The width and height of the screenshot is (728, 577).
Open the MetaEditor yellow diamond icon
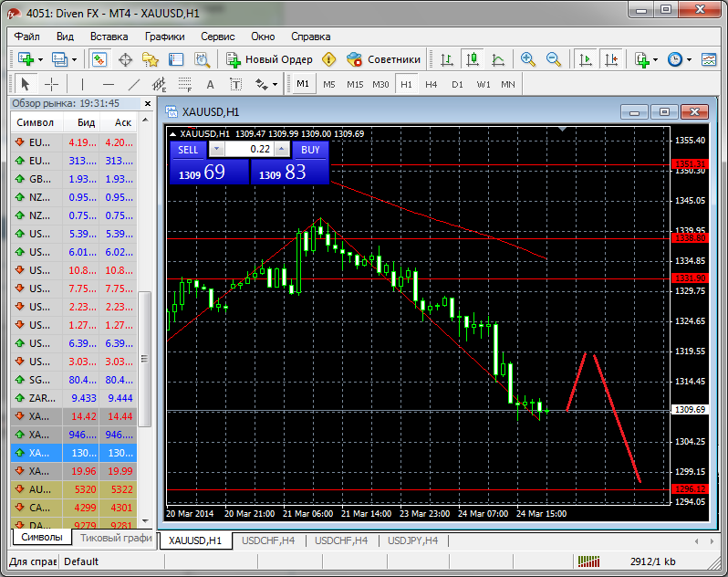click(x=328, y=59)
